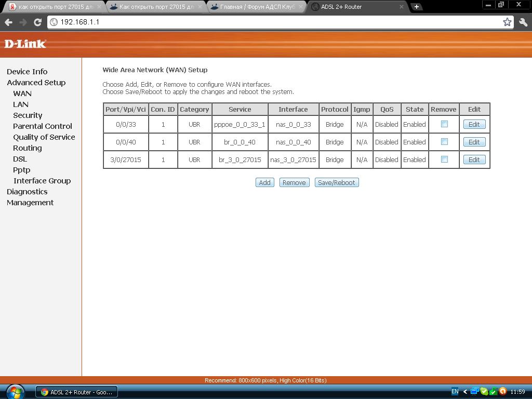This screenshot has height=399, width=532.
Task: Select LAN in the sidebar
Action: point(21,104)
